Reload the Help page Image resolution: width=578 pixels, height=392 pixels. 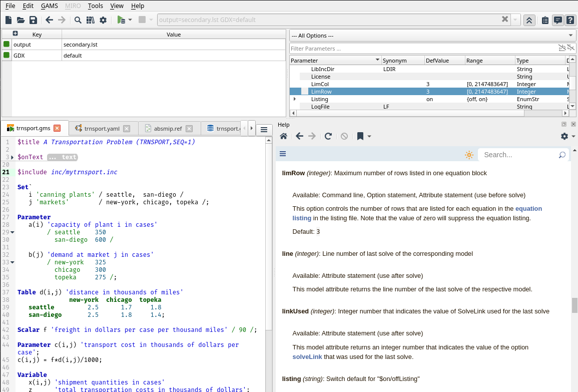328,136
